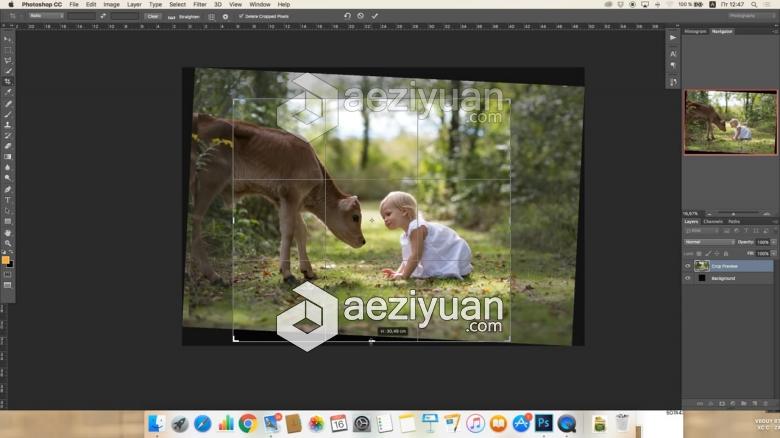The image size is (780, 438).
Task: Open the Ratio preset dropdown
Action: tap(46, 16)
